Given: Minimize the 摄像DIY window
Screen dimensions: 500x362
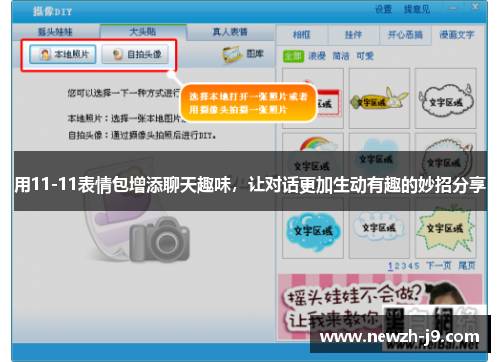Looking at the screenshot, I should click(453, 8).
